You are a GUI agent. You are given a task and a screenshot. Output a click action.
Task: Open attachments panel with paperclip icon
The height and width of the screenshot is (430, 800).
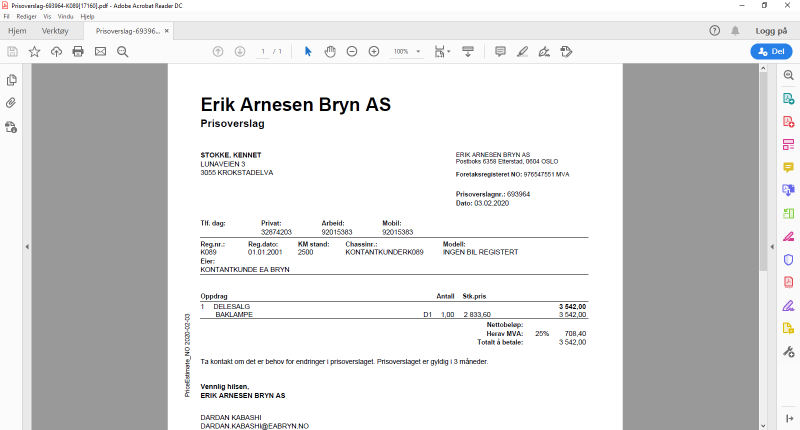[x=12, y=103]
